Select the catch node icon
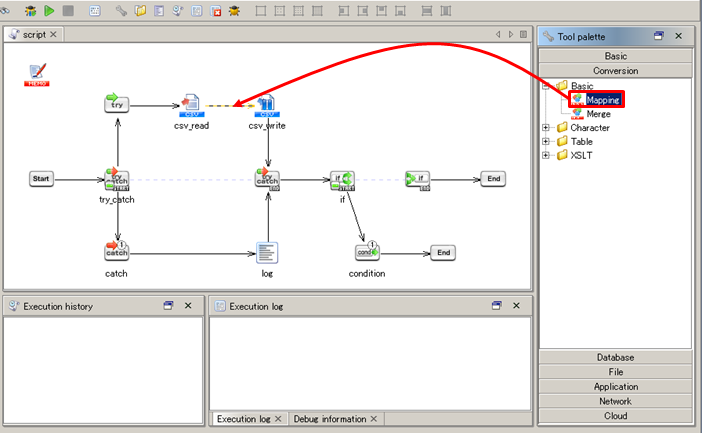The width and height of the screenshot is (702, 433). point(117,251)
